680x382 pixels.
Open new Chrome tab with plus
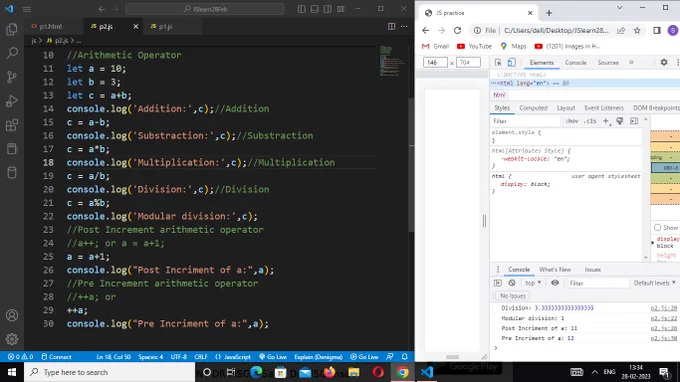click(549, 13)
